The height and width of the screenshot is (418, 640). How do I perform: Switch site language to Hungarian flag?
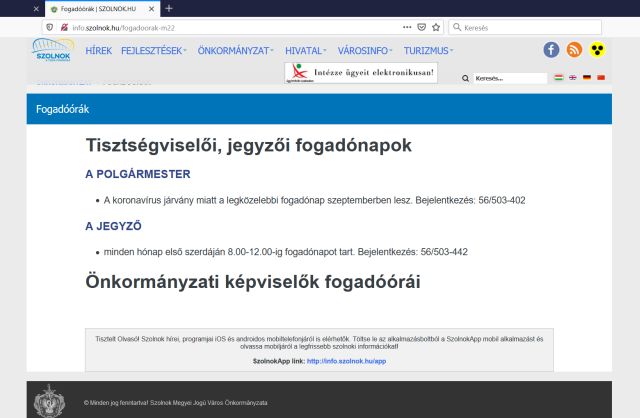(558, 78)
